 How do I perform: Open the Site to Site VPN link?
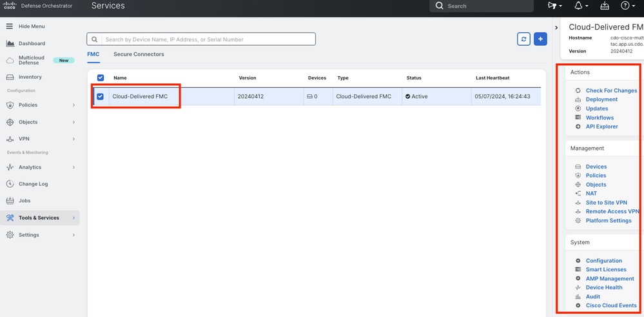[606, 202]
